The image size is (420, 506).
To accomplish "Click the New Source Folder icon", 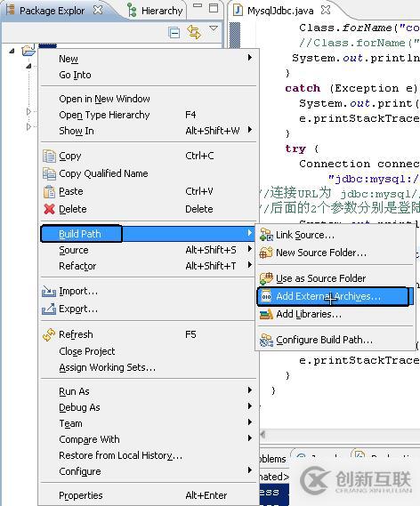I will 266,253.
